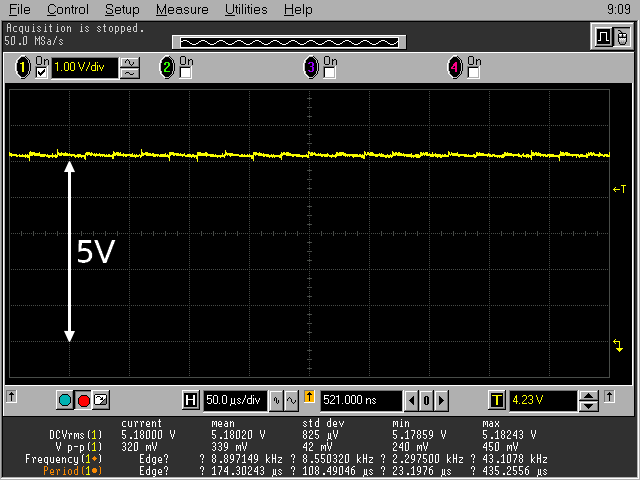Viewport: 640px width, 480px height.
Task: Click the memory bar waveform overview
Action: click(289, 42)
